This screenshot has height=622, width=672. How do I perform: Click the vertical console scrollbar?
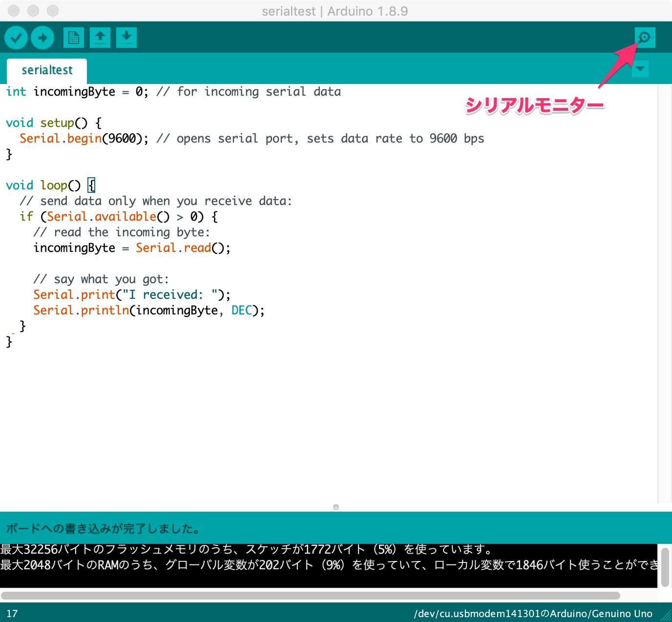[665, 567]
